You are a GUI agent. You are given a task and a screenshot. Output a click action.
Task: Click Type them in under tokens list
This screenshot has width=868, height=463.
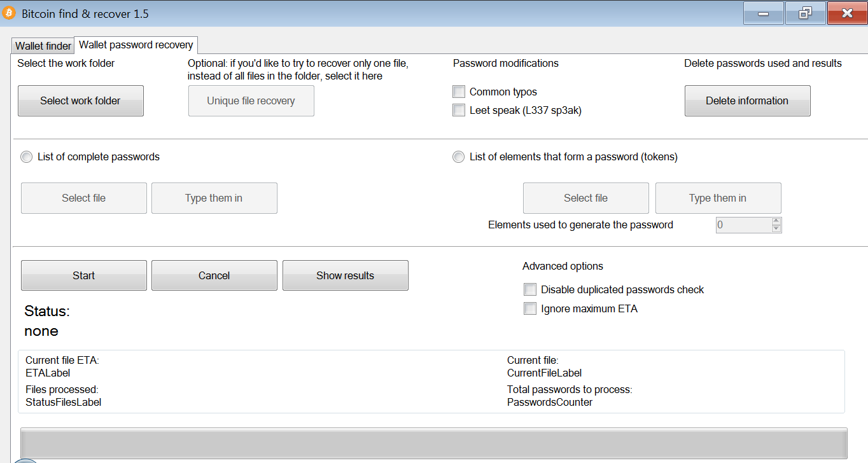point(718,198)
